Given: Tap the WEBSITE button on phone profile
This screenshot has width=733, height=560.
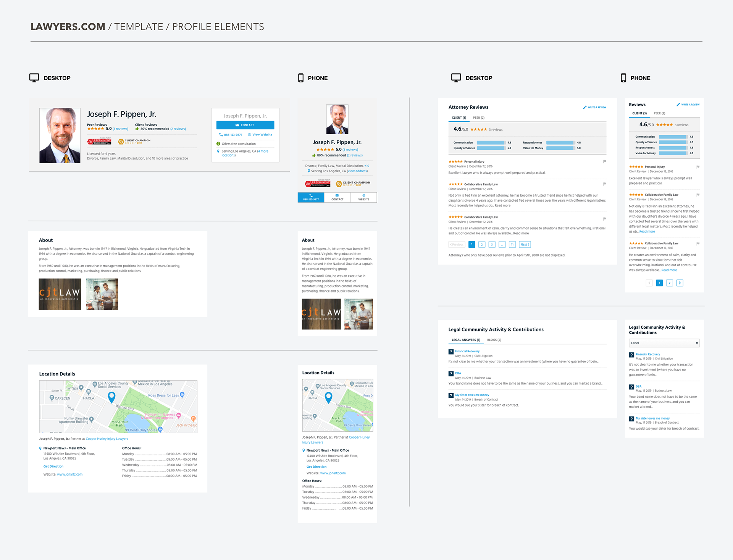Looking at the screenshot, I should (x=363, y=197).
